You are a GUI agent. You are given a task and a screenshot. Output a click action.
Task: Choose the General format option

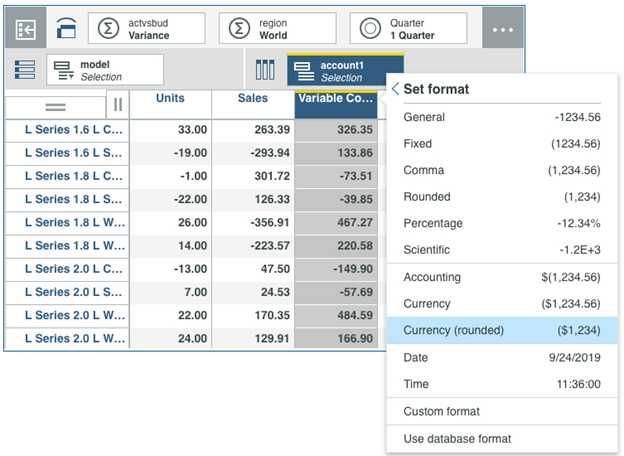502,117
